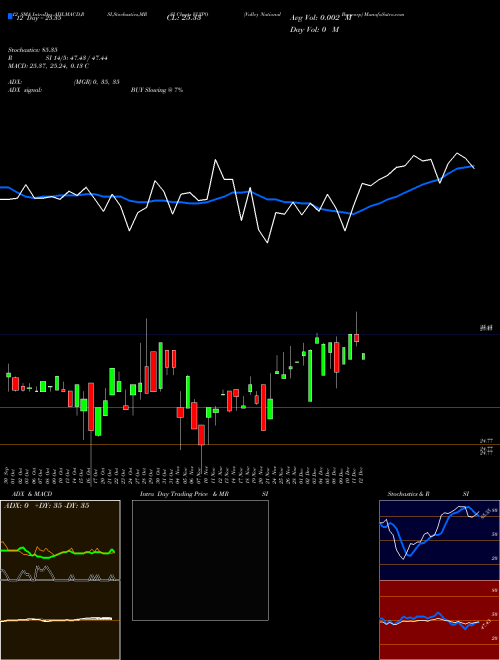Click the '(MGR) 0, 35, 35' ADX values
Viewport: 500px width, 660px height.
[96, 82]
